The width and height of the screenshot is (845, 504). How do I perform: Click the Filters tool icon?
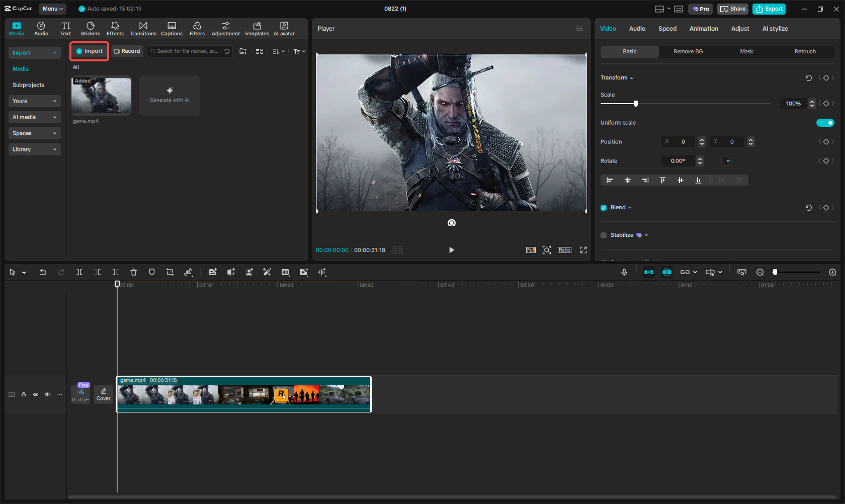pyautogui.click(x=197, y=29)
